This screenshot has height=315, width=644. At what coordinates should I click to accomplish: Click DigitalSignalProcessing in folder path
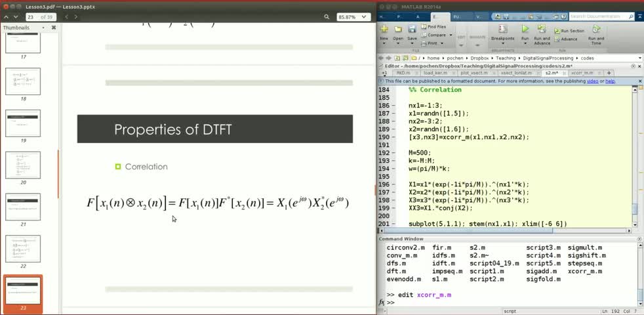tap(549, 58)
